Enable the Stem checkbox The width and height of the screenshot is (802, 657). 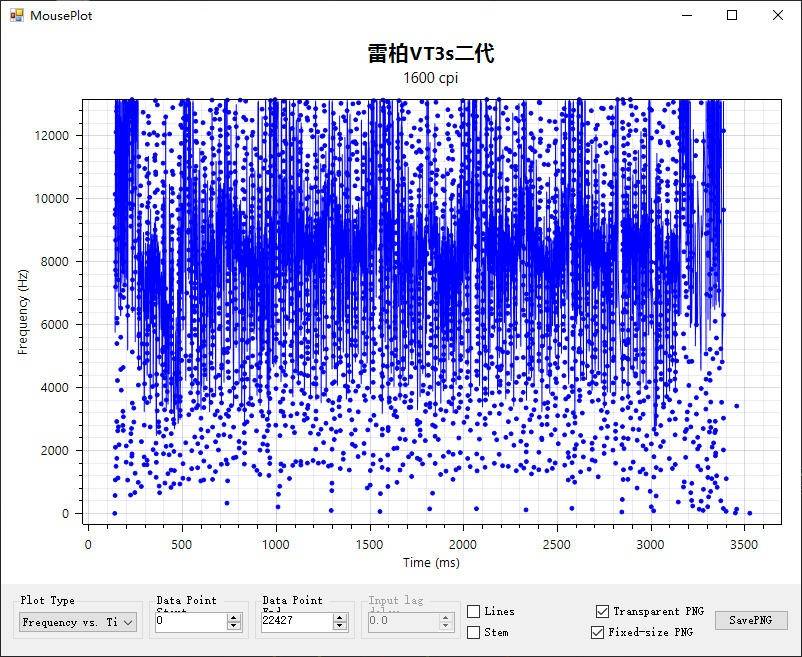coord(474,632)
